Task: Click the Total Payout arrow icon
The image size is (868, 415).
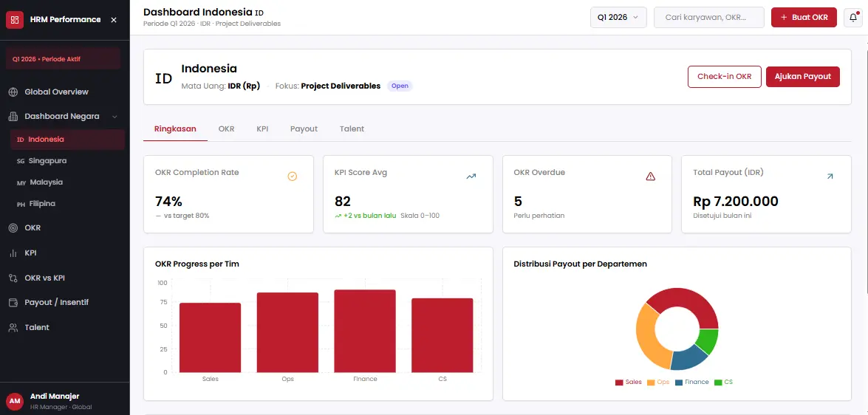Action: point(830,176)
